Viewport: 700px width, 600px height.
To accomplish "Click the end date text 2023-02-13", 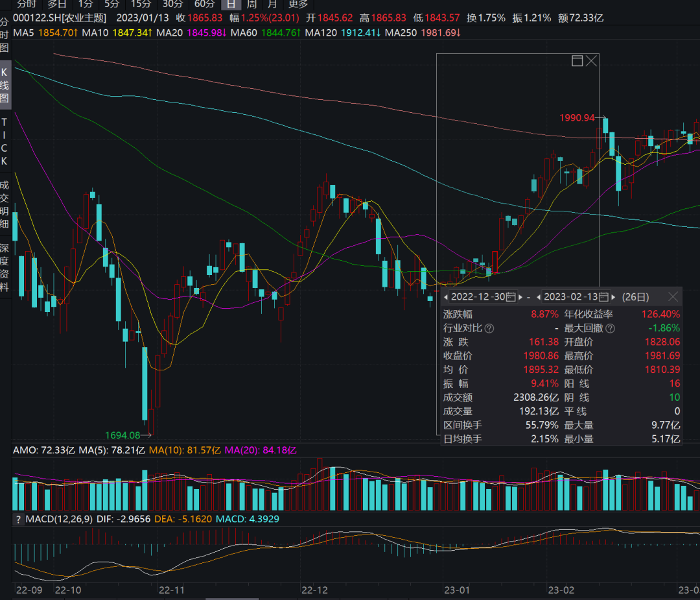I will click(570, 297).
